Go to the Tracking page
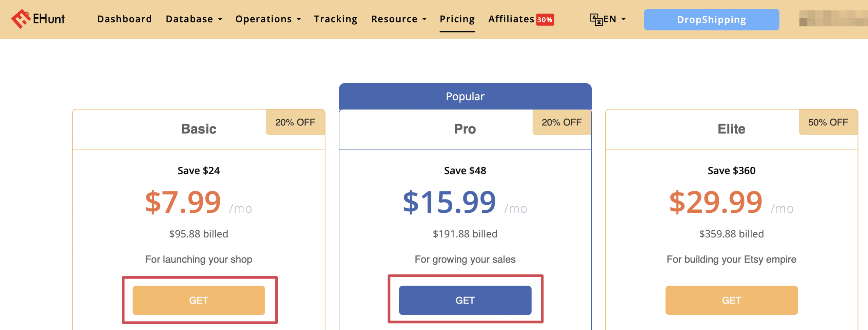868x330 pixels. (x=335, y=19)
